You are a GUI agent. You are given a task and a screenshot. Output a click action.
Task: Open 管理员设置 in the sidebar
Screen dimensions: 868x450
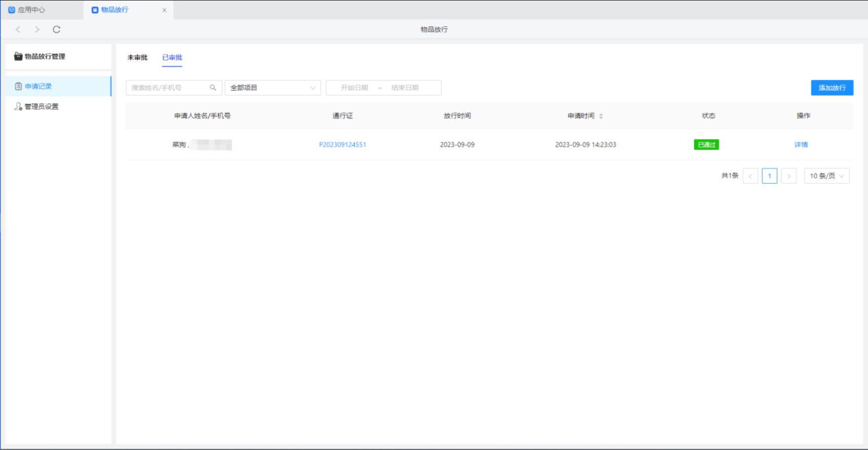click(41, 107)
